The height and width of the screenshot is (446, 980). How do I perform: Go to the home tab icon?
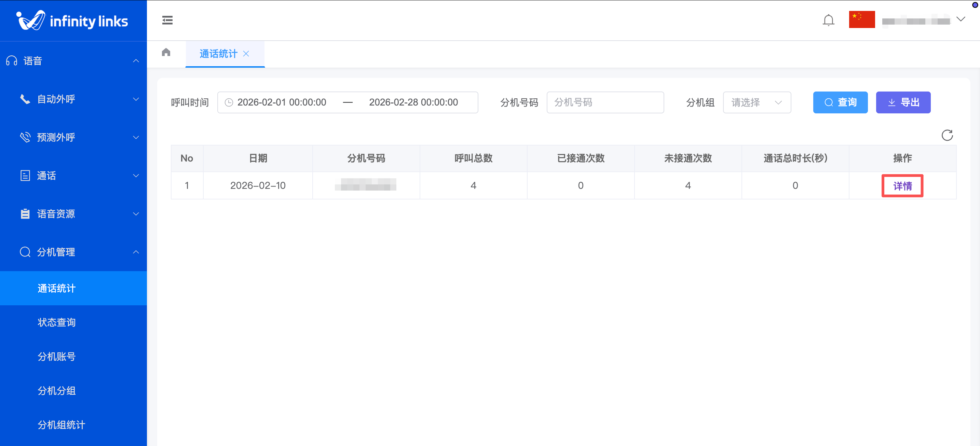click(x=166, y=53)
